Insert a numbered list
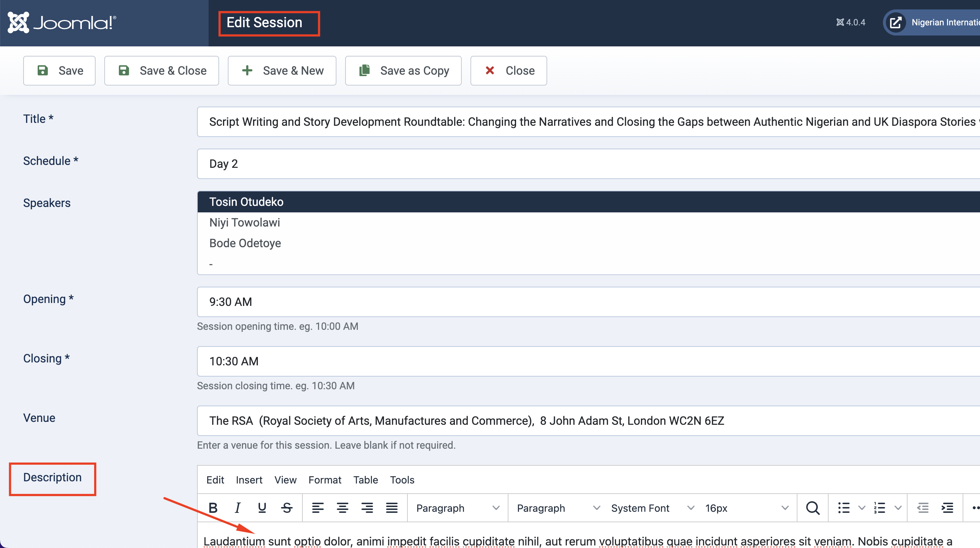The image size is (980, 548). [880, 508]
